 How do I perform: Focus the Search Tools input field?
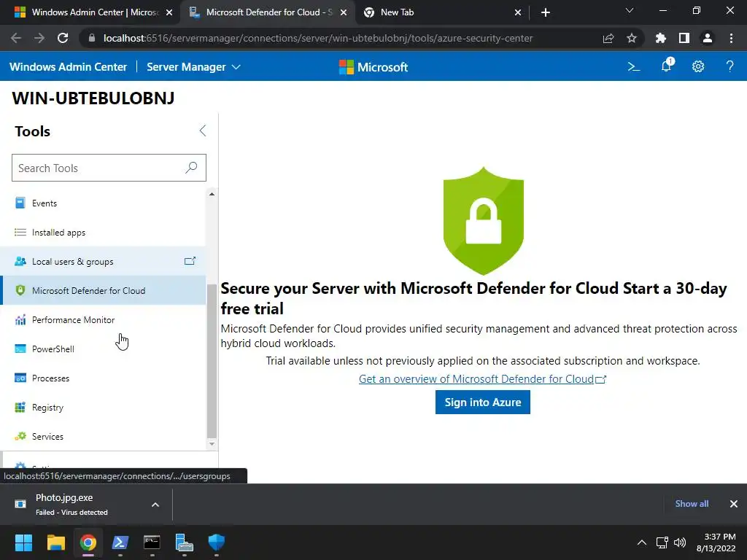click(x=98, y=168)
